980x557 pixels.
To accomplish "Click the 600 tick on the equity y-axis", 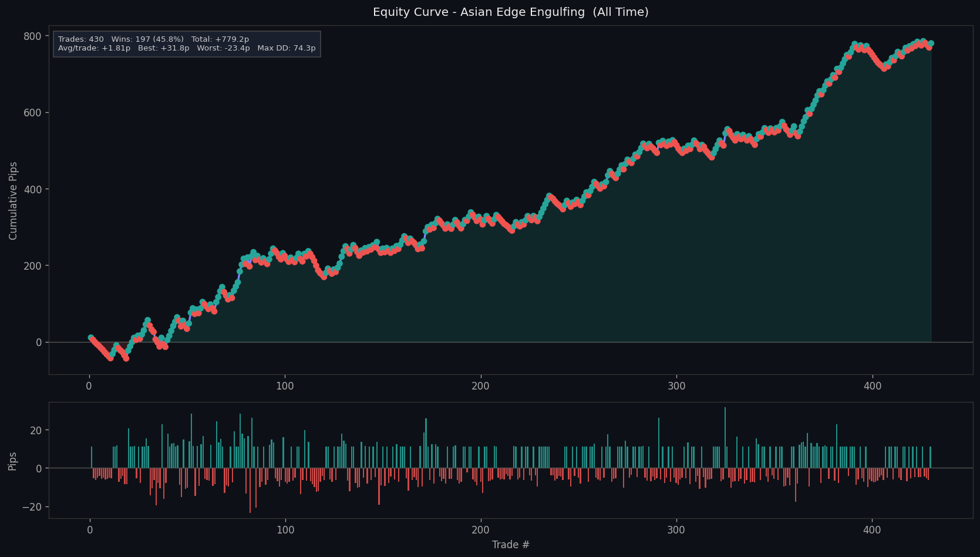I will (32, 113).
